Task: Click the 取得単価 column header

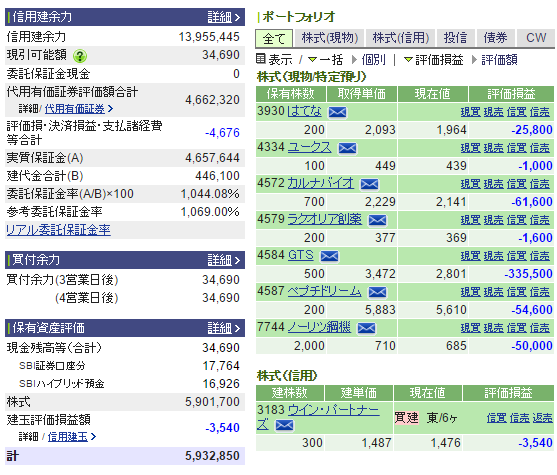Action: (362, 94)
